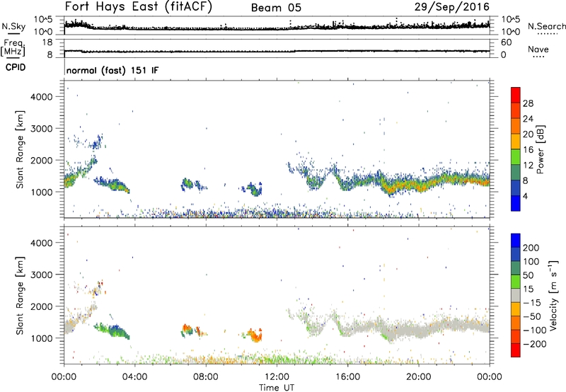The image size is (566, 392).
Task: Click the '16:00' time axis label
Action: tap(347, 377)
